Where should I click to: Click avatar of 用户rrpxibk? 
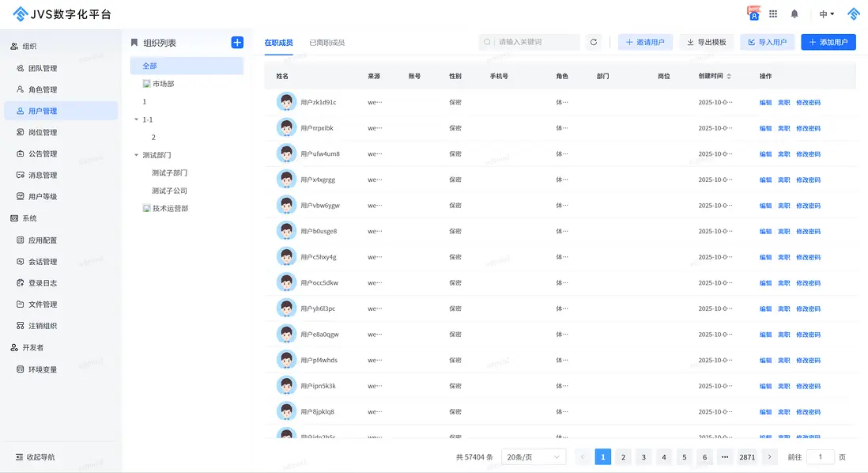point(286,128)
